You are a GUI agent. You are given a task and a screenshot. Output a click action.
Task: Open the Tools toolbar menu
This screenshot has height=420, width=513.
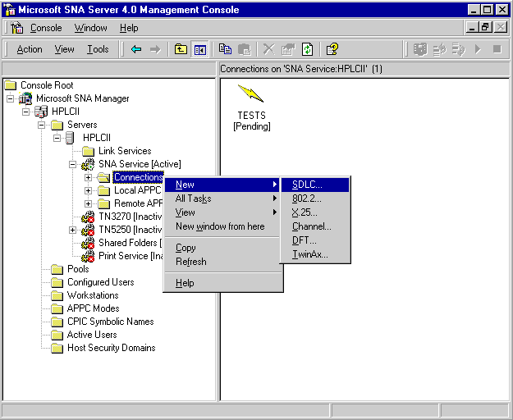point(98,49)
